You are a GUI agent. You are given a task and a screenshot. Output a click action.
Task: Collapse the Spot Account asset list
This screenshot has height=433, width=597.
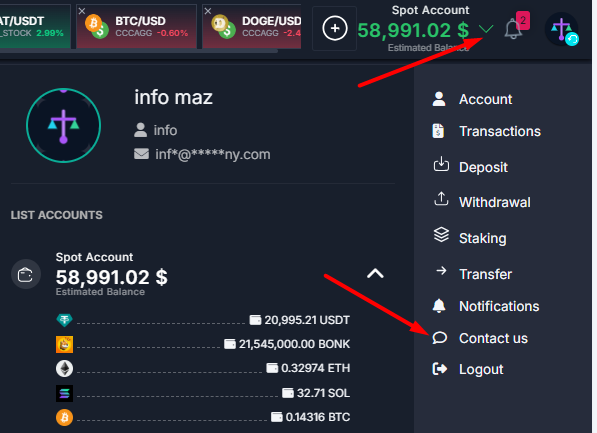tap(375, 273)
